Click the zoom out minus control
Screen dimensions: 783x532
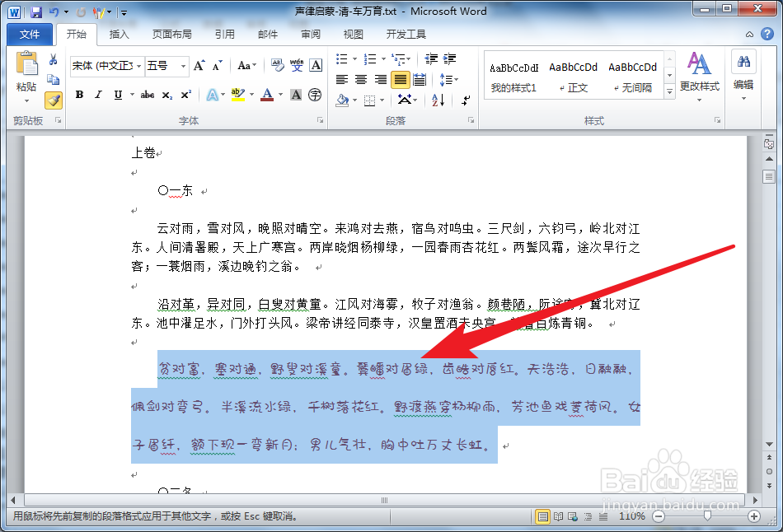[x=659, y=516]
